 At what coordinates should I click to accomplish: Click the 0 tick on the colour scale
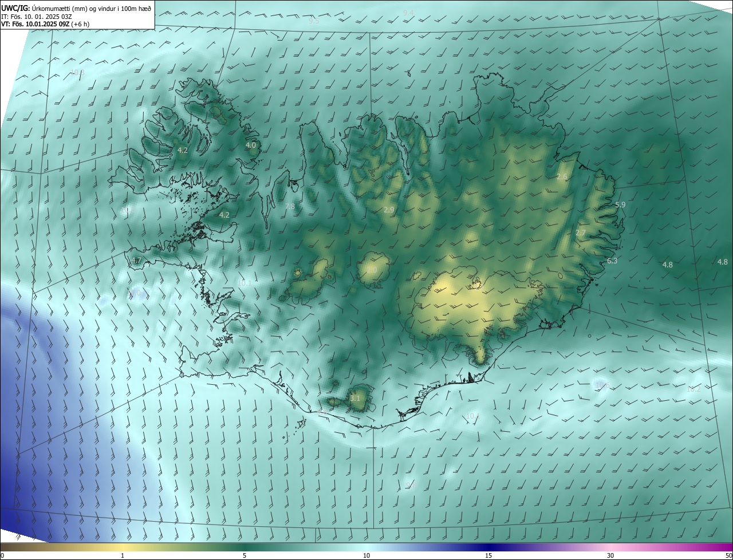(x=2, y=556)
